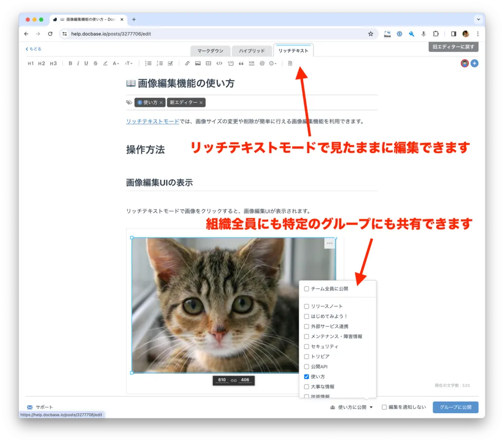Viewport: 504px width, 443px height.
Task: Insert a link using the link icon
Action: click(187, 64)
